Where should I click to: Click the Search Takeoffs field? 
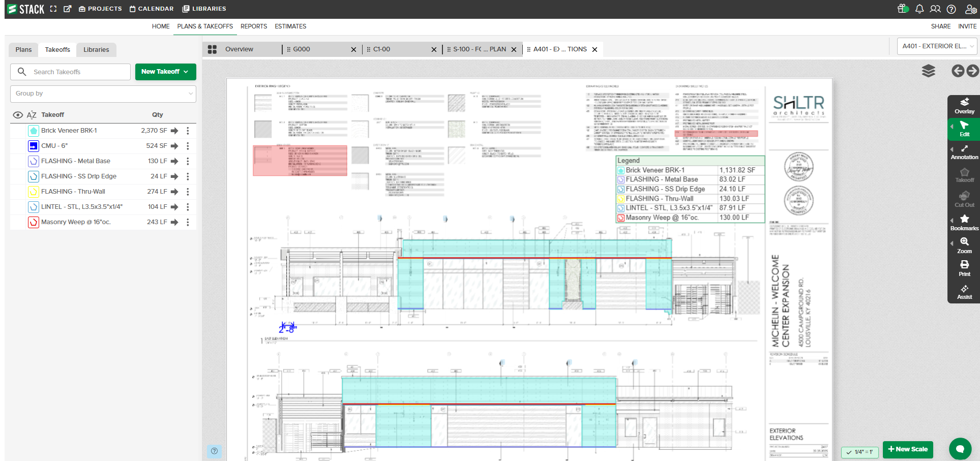pyautogui.click(x=76, y=72)
